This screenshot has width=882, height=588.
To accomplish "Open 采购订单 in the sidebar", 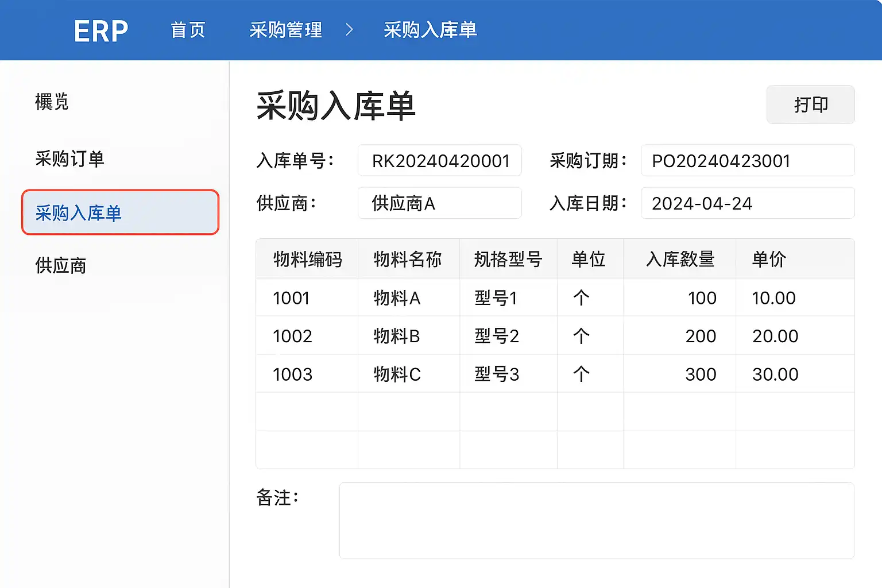I will 69,158.
